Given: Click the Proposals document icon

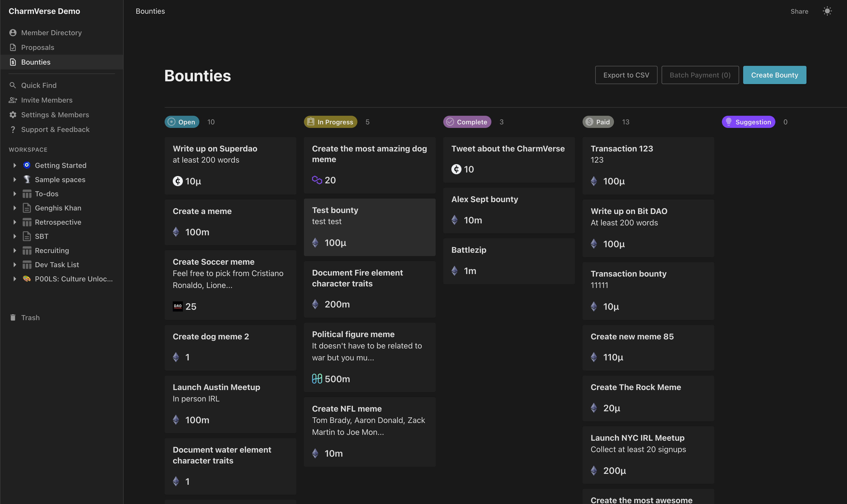Looking at the screenshot, I should click(13, 48).
